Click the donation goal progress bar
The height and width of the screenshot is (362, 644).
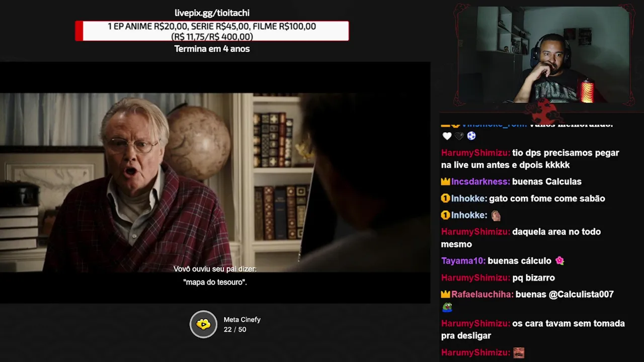[x=212, y=31]
